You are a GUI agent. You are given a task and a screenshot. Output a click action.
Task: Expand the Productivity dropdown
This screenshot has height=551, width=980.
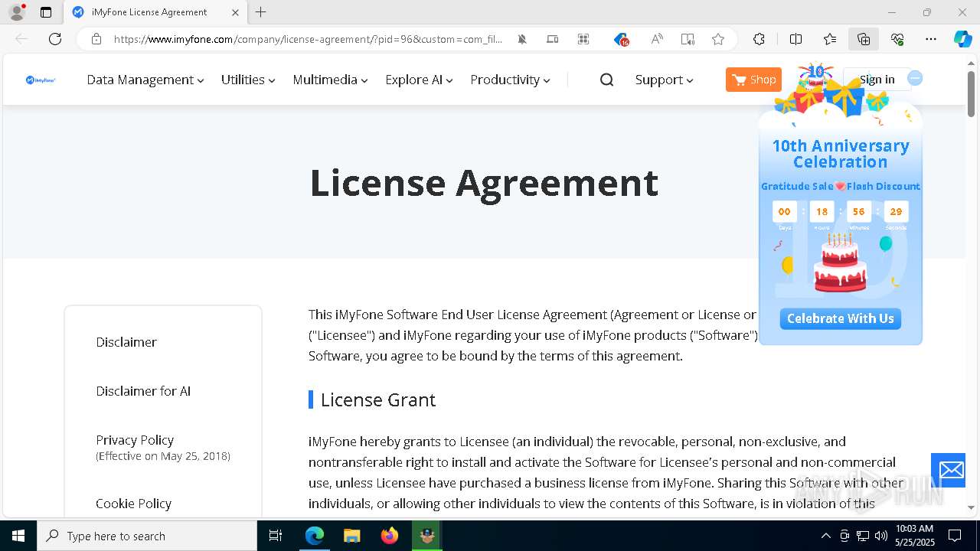coord(510,80)
